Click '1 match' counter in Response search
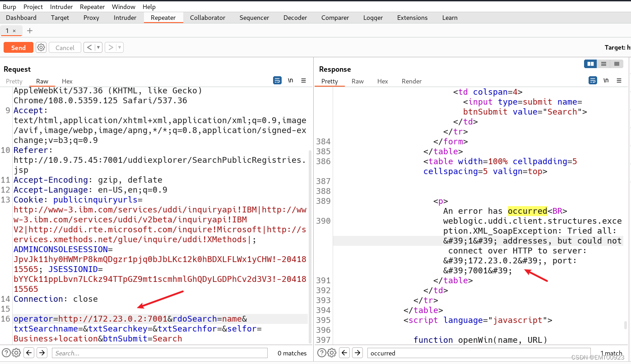Viewport: 631px width, 364px height. (611, 353)
